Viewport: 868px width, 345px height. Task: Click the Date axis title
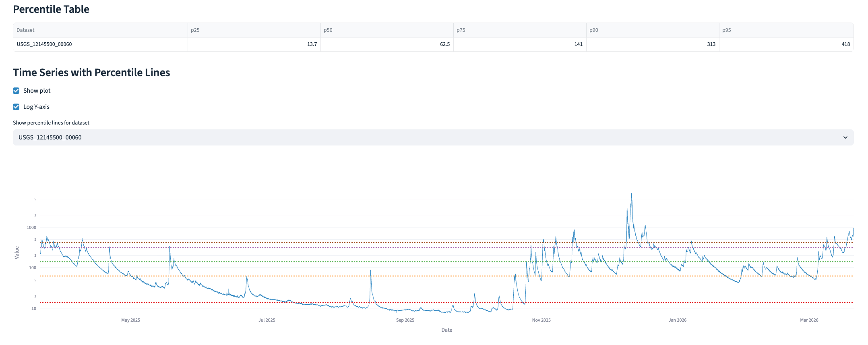coord(447,330)
